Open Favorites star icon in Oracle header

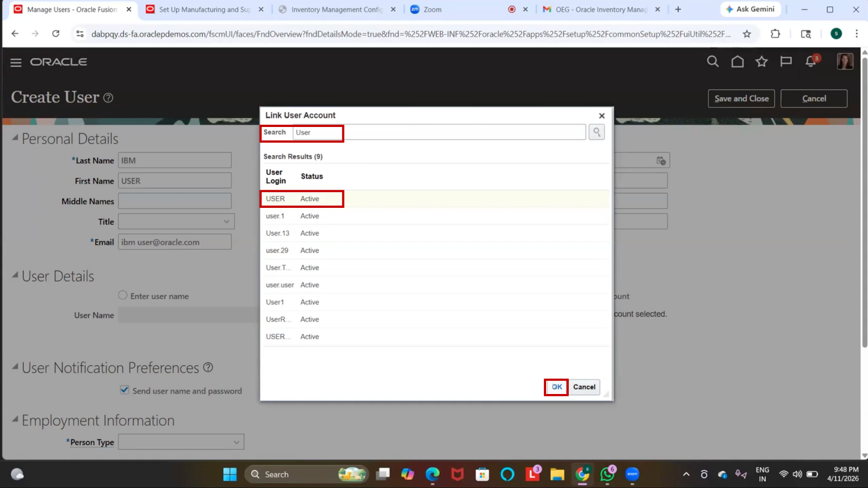pyautogui.click(x=762, y=61)
